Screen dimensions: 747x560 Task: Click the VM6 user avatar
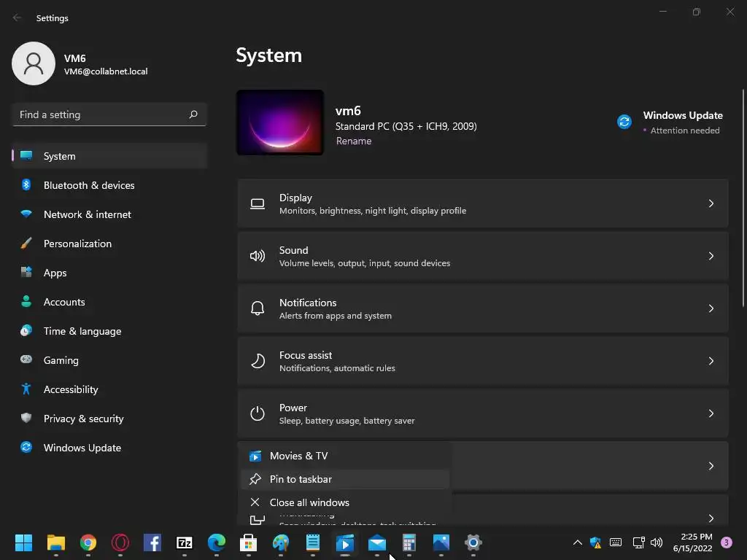pos(34,63)
